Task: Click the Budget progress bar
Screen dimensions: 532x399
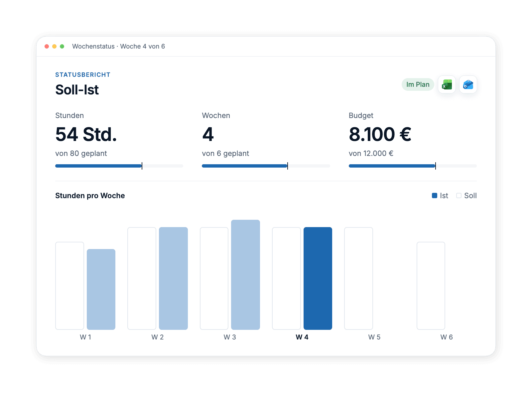Action: pyautogui.click(x=413, y=166)
